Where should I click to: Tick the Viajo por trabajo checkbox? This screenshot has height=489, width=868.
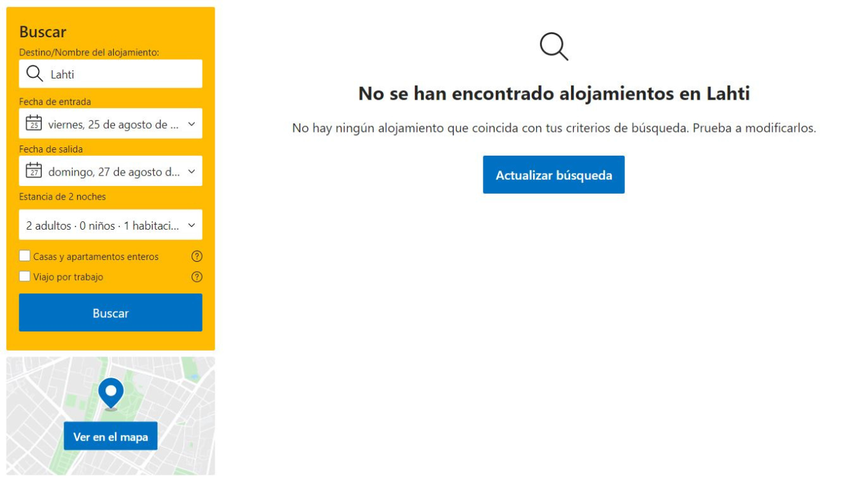(x=25, y=277)
